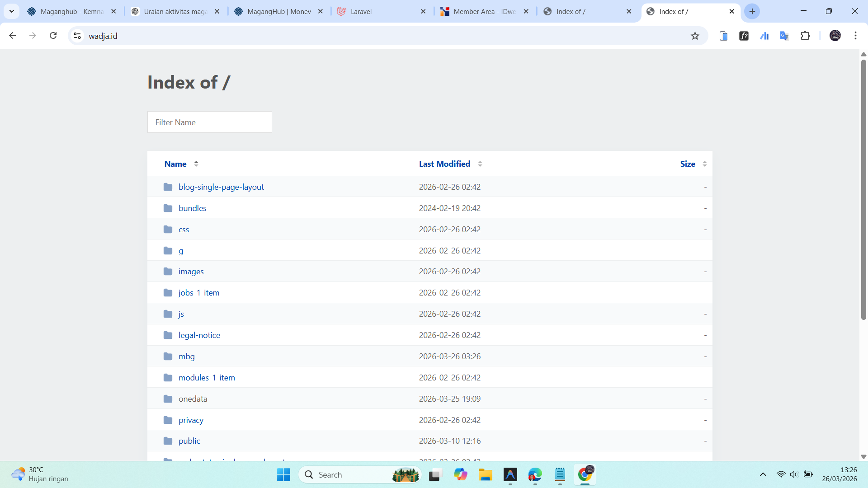Sort listing by Name column
868x488 pixels.
click(175, 164)
